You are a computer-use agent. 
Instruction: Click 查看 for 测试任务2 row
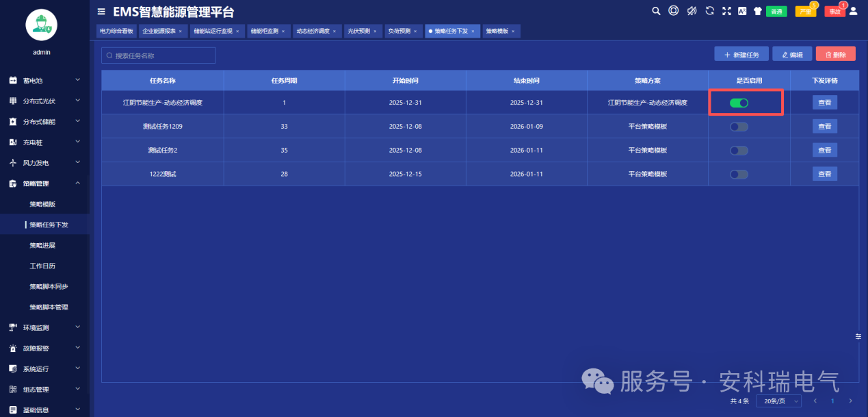click(824, 150)
